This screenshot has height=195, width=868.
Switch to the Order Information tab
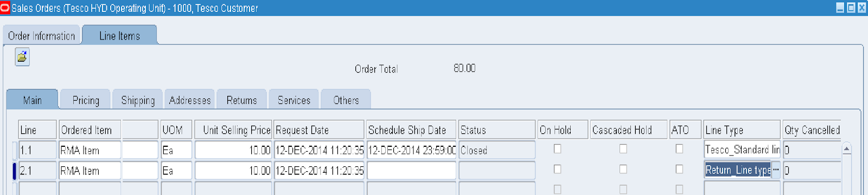(41, 36)
